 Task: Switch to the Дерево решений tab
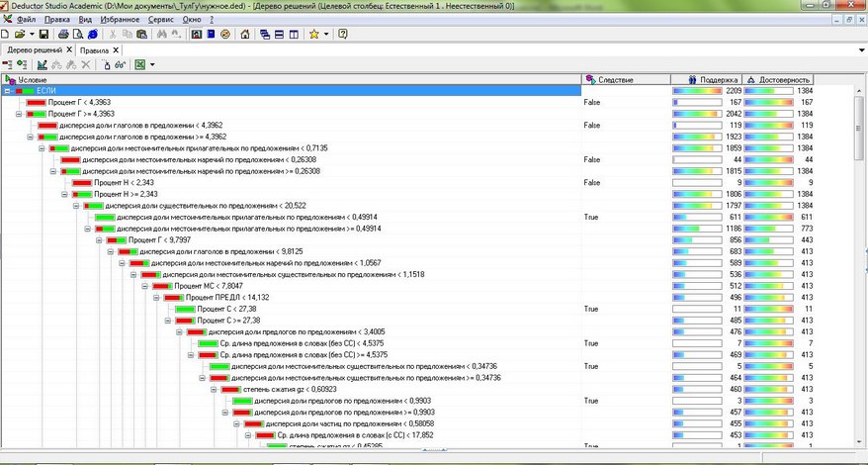click(x=34, y=49)
